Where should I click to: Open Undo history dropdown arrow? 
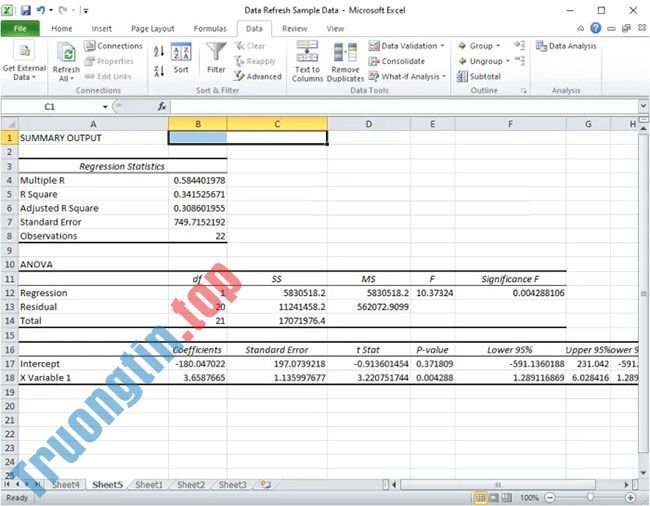click(x=51, y=10)
